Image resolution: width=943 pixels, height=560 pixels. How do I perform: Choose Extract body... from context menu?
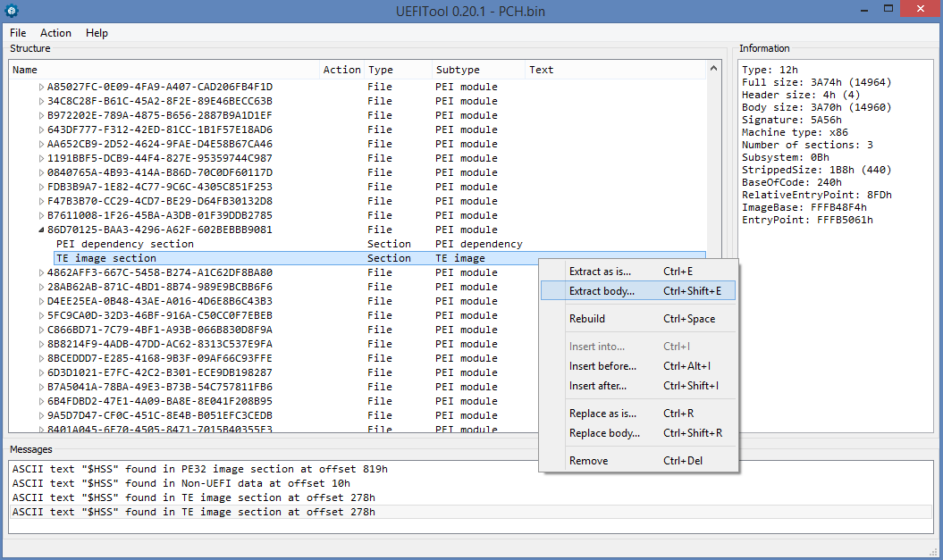637,291
